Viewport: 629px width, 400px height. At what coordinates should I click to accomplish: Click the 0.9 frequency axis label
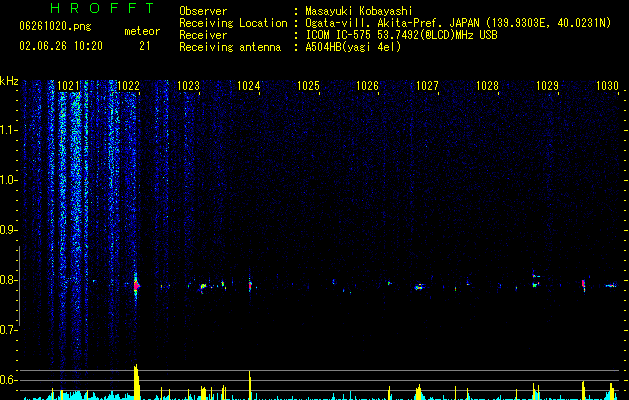pos(9,230)
